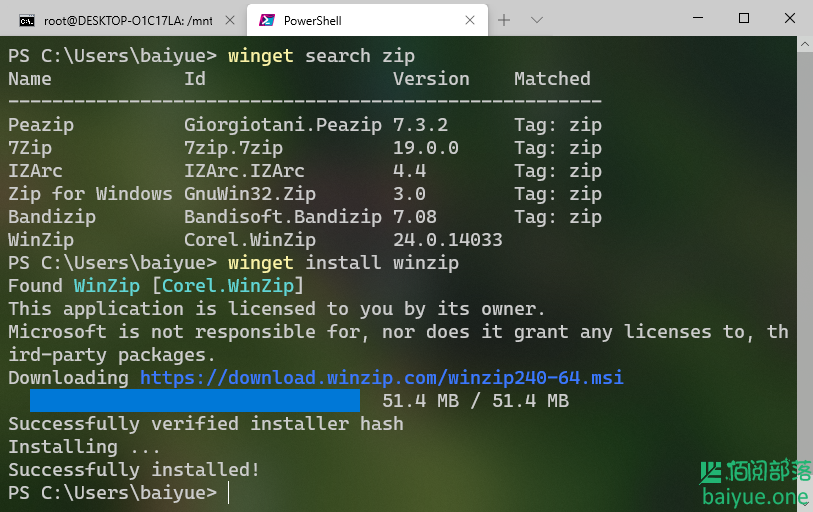The image size is (813, 512).
Task: Click the 'winget search zip' command text
Action: (321, 56)
